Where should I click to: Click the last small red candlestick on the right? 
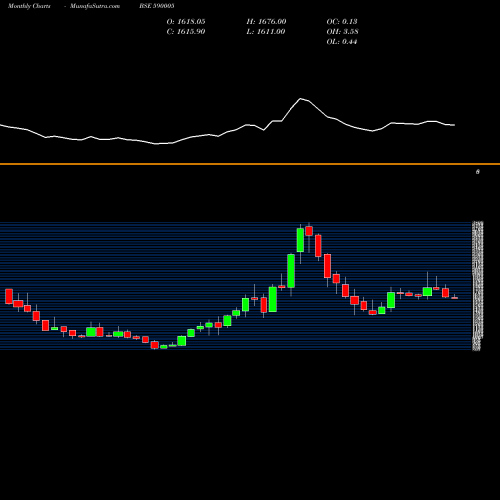(455, 298)
